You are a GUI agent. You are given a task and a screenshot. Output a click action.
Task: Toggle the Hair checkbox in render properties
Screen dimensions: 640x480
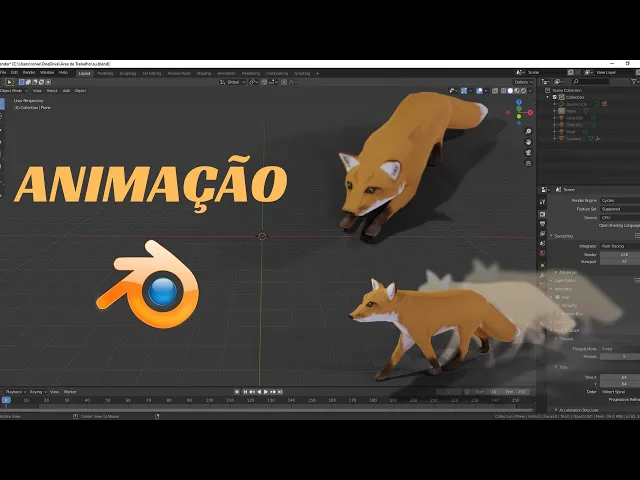558,297
